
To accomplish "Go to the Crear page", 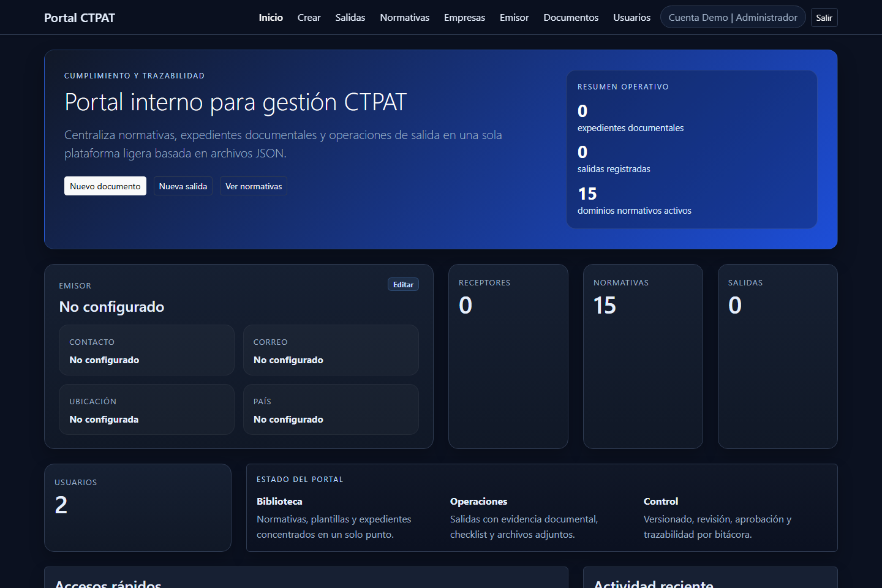I will pyautogui.click(x=309, y=18).
